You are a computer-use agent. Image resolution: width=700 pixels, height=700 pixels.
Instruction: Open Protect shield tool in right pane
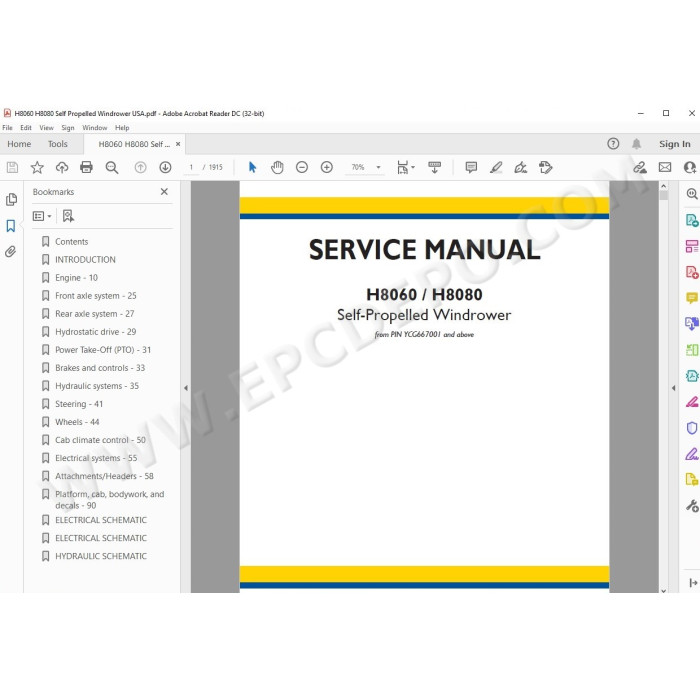[x=692, y=428]
